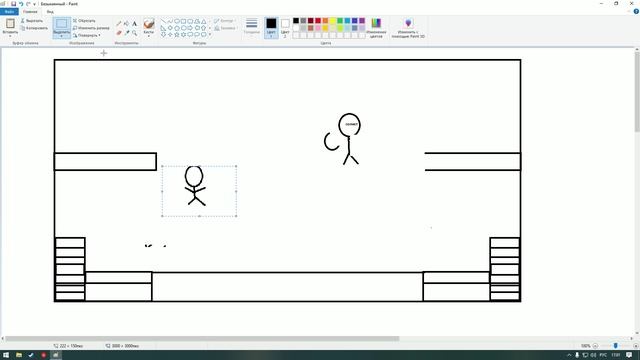
Task: Click Edit with Paint 3D
Action: pyautogui.click(x=408, y=28)
